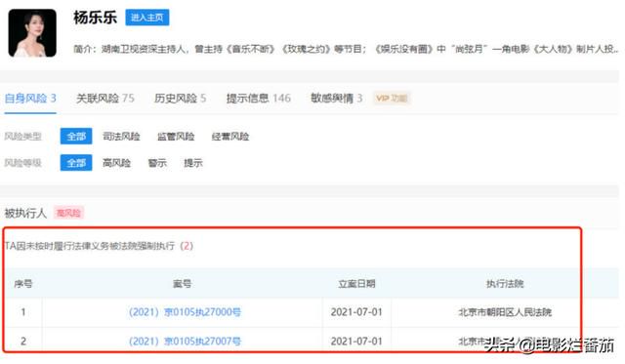The image size is (625, 364).
Task: Filter risk level by 警示
Action: (x=157, y=163)
